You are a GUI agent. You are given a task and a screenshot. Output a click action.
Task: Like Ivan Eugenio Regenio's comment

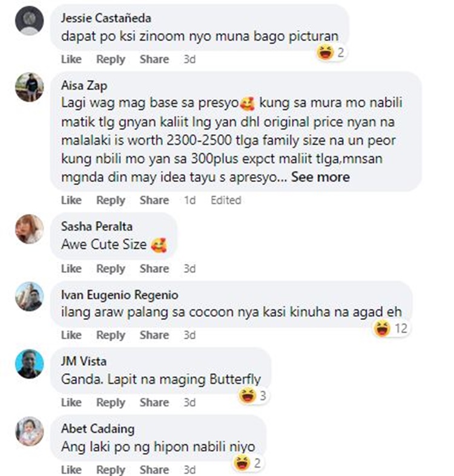pos(71,335)
